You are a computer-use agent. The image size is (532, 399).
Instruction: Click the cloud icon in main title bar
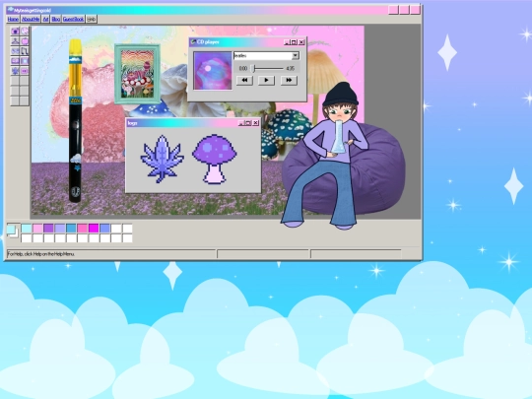11,10
